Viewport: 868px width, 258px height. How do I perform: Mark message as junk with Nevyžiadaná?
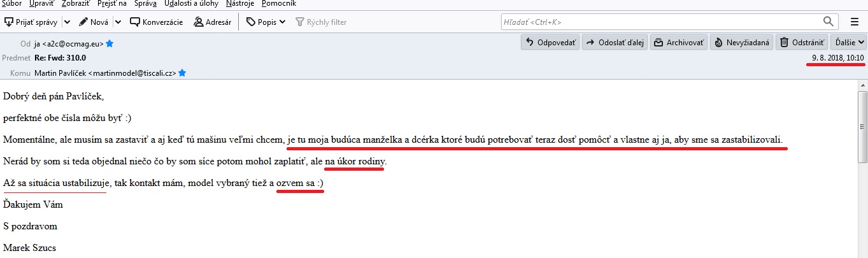(741, 43)
